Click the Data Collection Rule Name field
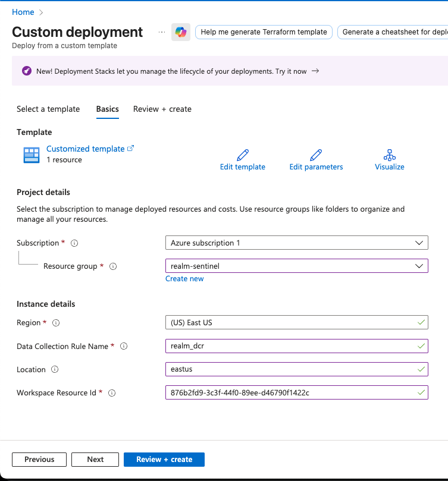 click(x=296, y=346)
